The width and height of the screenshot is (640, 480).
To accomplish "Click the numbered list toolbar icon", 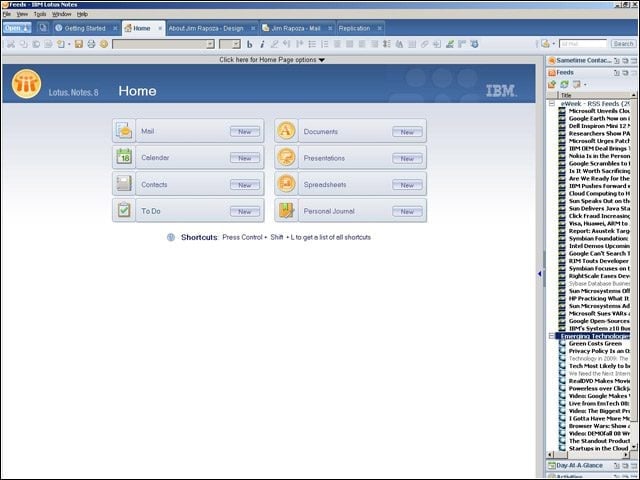I will pos(324,44).
